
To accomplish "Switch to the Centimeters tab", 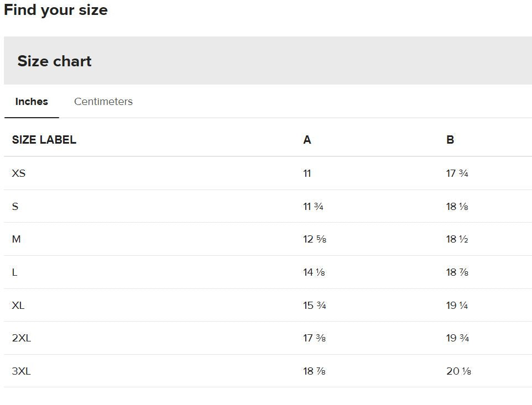I will 103,101.
